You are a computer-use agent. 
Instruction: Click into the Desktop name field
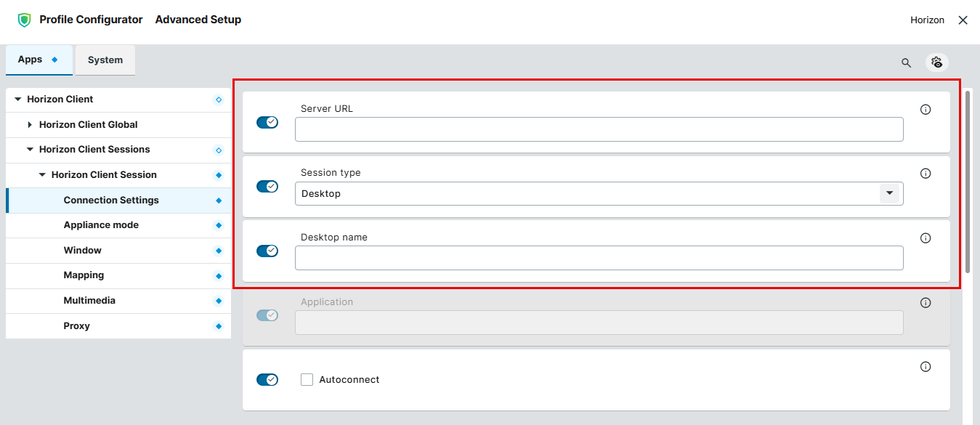599,258
